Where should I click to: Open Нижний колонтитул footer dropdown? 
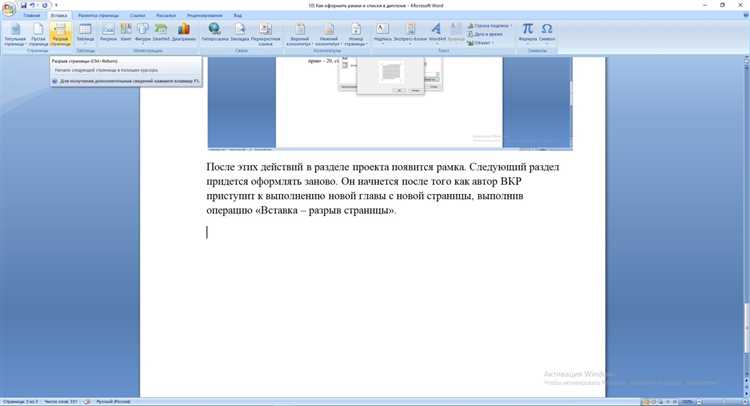[x=328, y=34]
